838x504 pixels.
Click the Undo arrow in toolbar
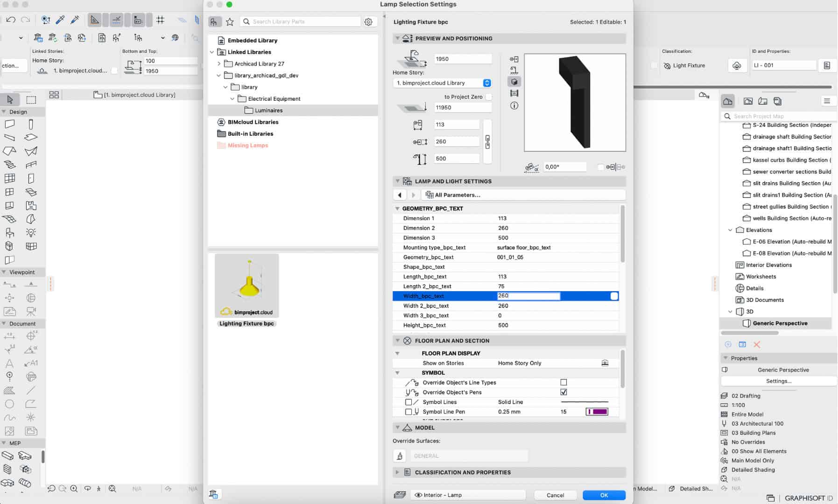tap(11, 20)
